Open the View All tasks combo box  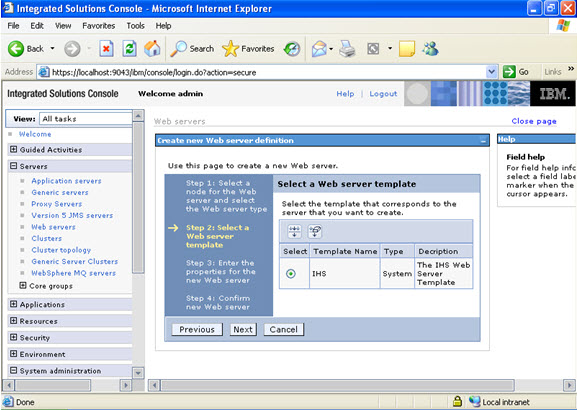(x=85, y=119)
